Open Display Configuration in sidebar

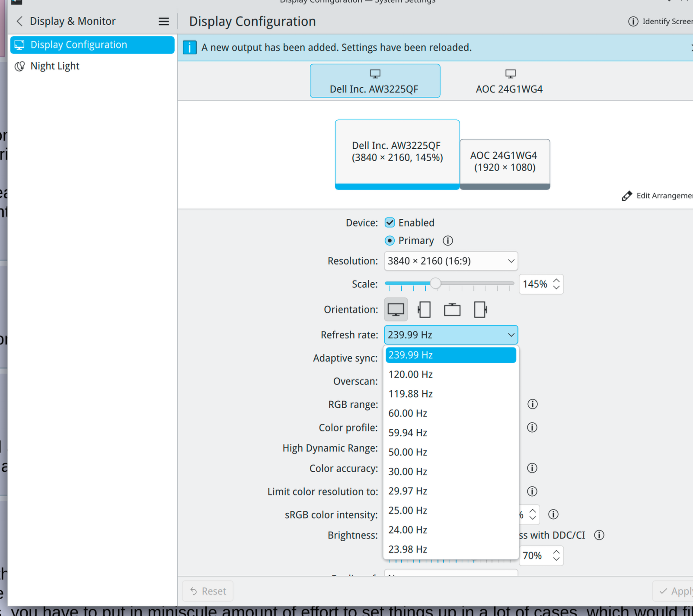tap(92, 45)
